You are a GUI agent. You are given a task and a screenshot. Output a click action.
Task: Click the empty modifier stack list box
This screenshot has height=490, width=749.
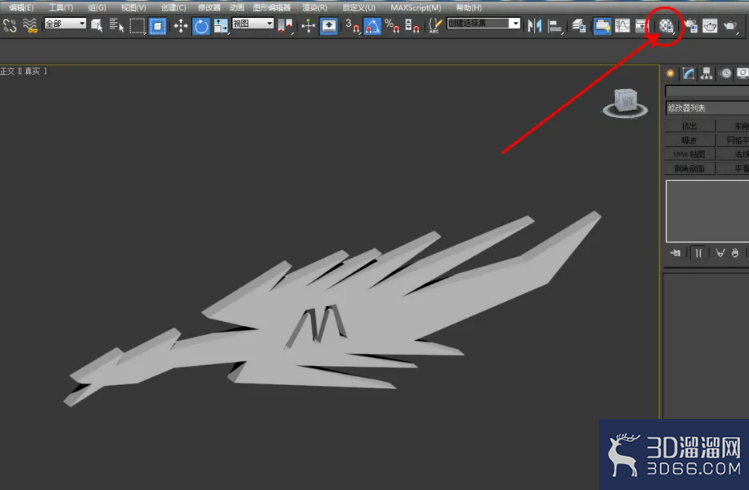coord(707,211)
